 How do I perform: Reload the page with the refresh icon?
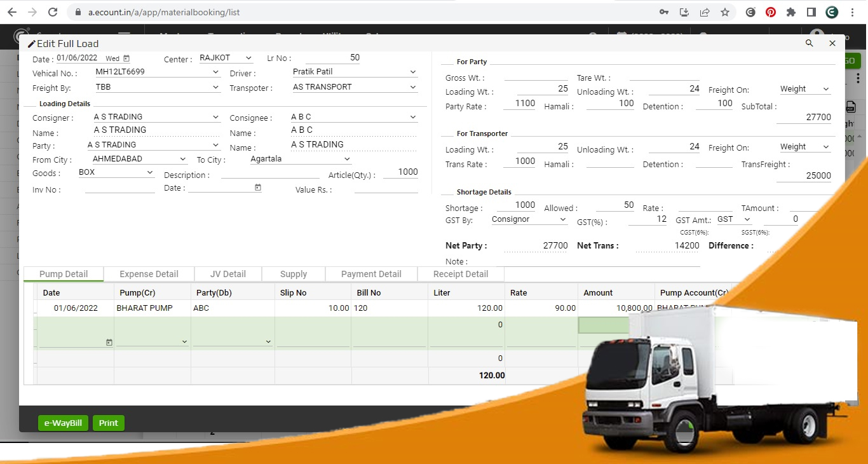tap(52, 11)
